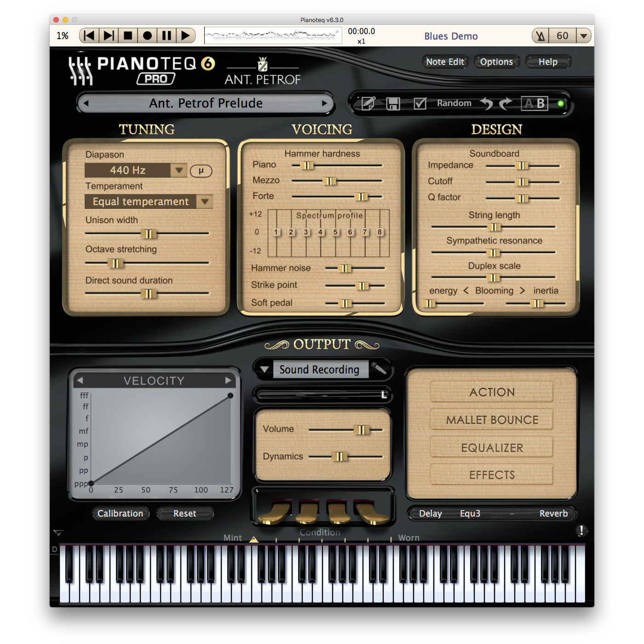Redo using the redo arrow icon
This screenshot has width=644, height=644.
[505, 103]
